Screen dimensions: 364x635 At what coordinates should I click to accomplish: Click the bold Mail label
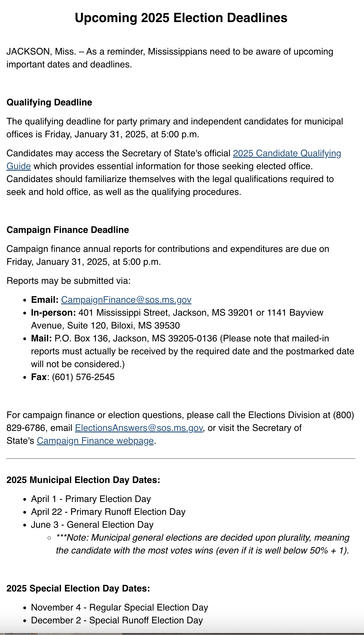(x=42, y=338)
